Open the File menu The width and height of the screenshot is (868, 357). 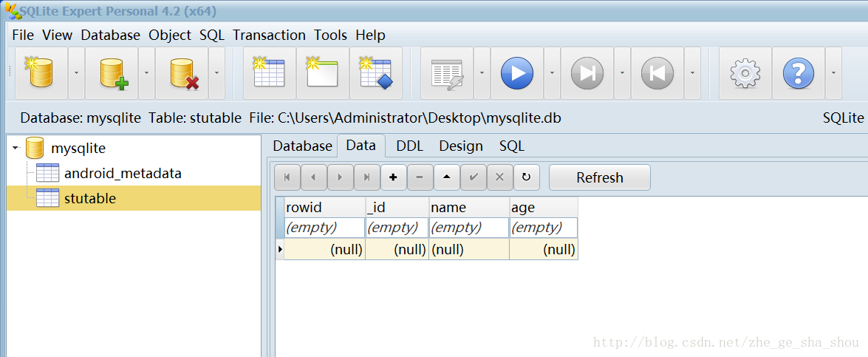(23, 35)
